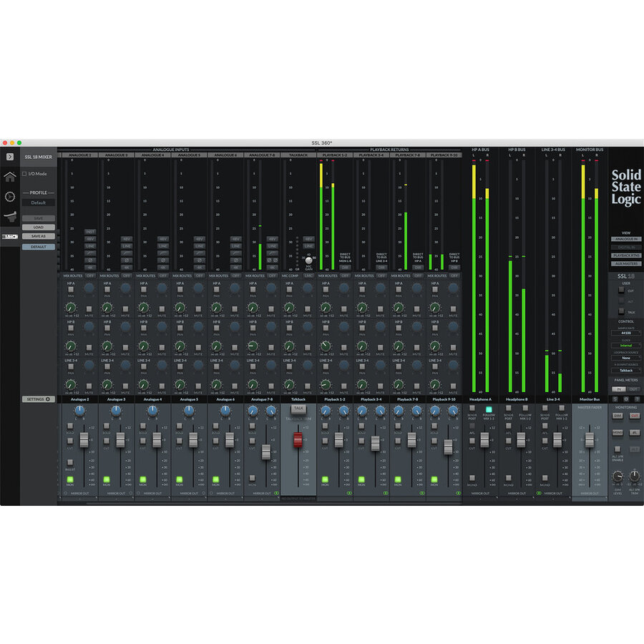Screen dimensions: 644x644
Task: Switch to the PLAYBACK RTNS view tab
Action: tap(626, 255)
